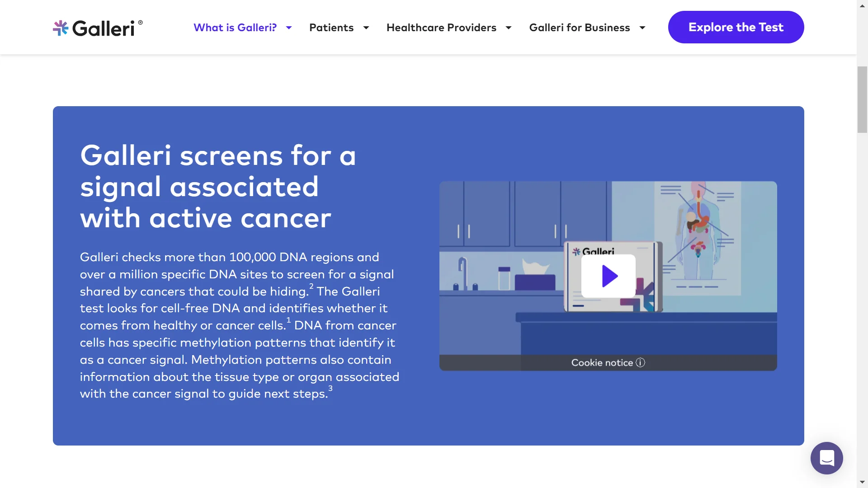Viewport: 868px width, 488px height.
Task: Expand the What is Galleri? dropdown arrow
Action: tap(289, 28)
